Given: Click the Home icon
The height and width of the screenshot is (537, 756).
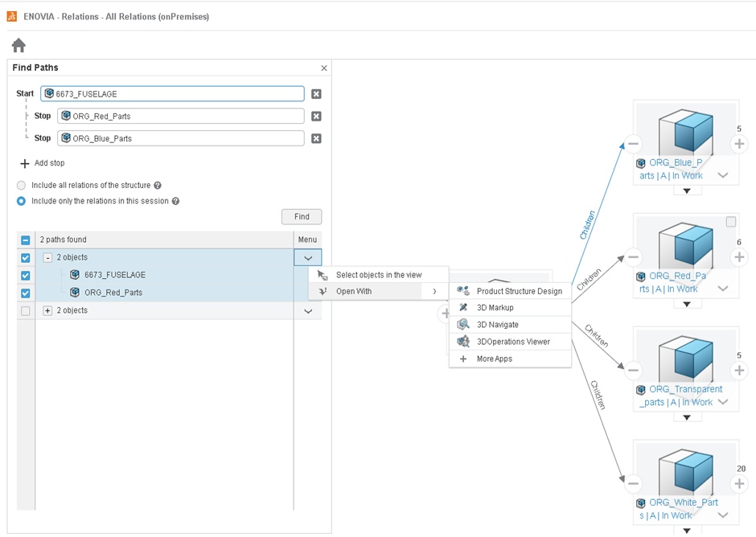Looking at the screenshot, I should click(x=18, y=45).
